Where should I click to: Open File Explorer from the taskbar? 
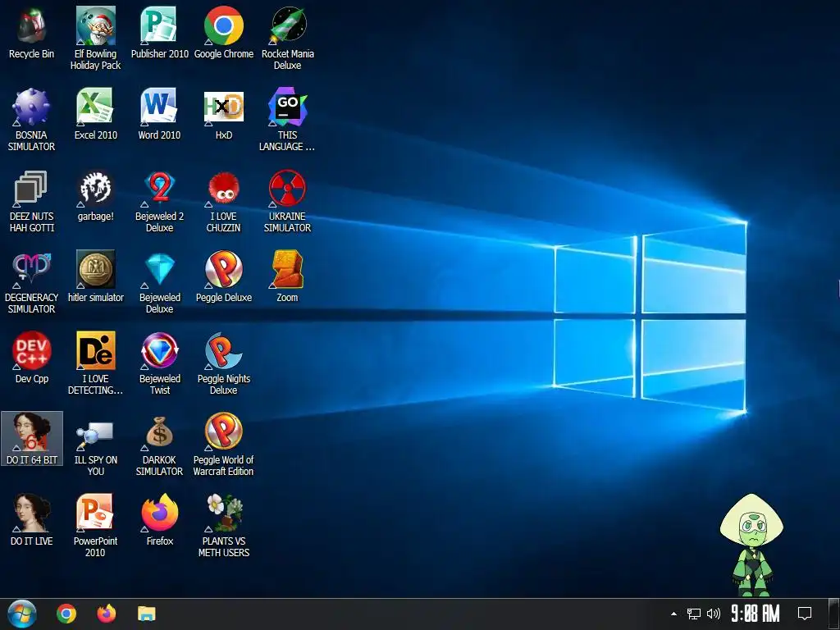coord(146,614)
